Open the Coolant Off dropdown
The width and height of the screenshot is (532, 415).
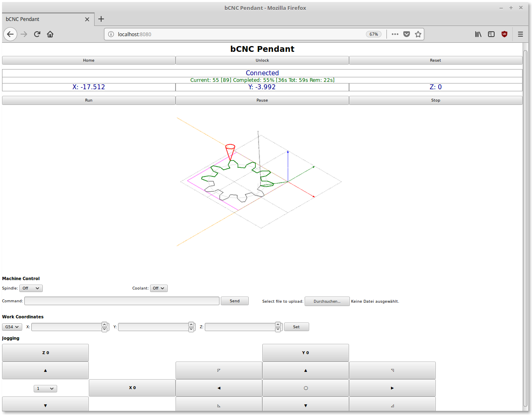[x=159, y=288]
